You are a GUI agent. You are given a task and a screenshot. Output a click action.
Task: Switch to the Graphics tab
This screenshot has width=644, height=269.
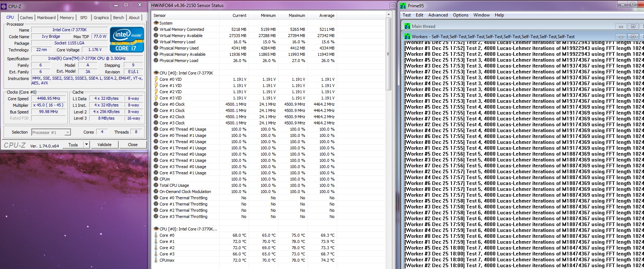click(101, 17)
